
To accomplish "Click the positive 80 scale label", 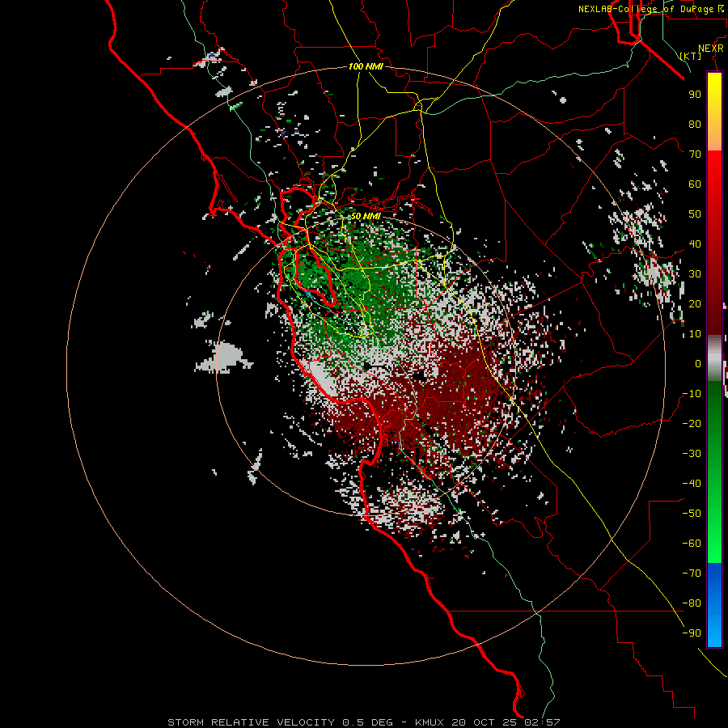I will click(x=695, y=124).
